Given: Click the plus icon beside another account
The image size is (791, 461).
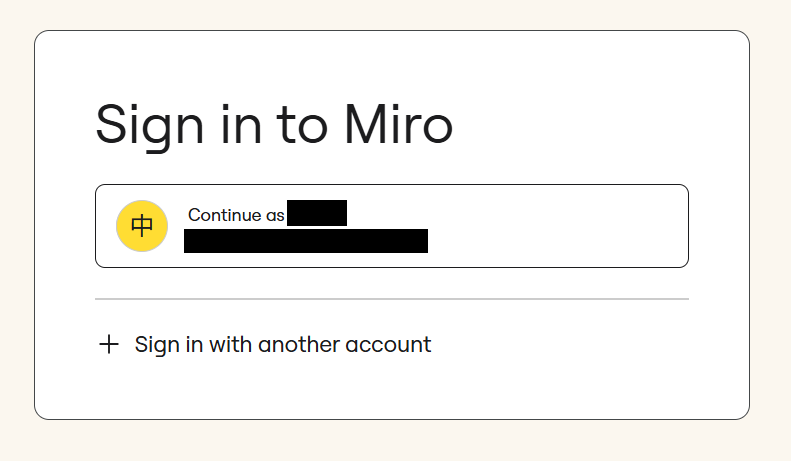Looking at the screenshot, I should coord(109,345).
